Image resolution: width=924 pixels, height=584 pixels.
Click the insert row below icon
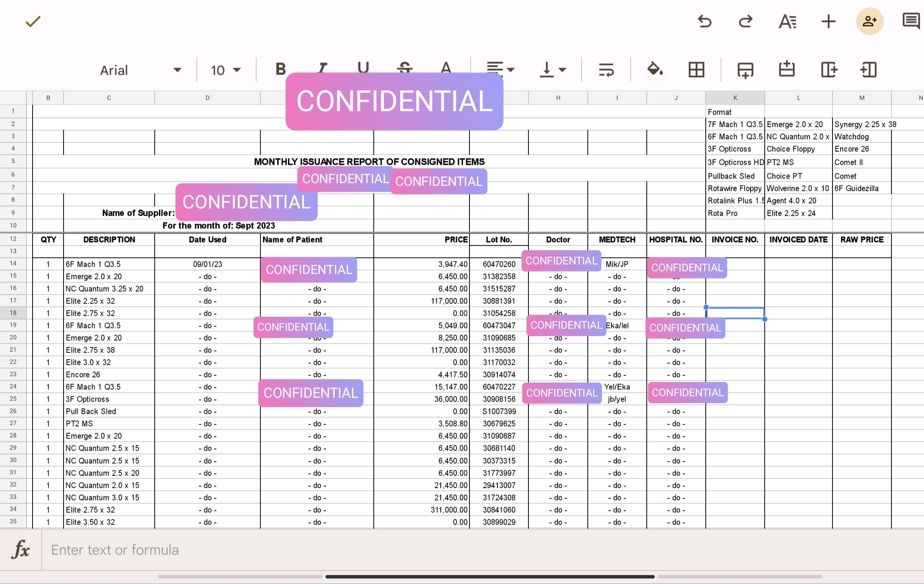pos(745,70)
